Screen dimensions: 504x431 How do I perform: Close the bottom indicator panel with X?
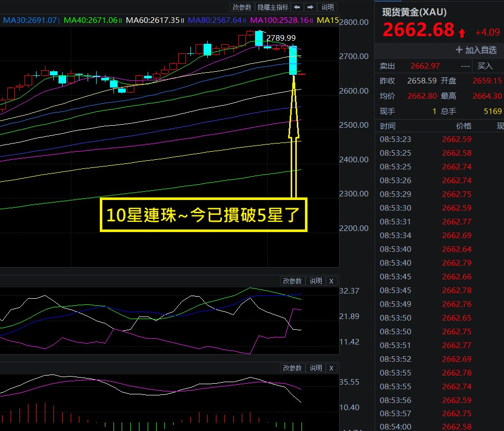[331, 368]
